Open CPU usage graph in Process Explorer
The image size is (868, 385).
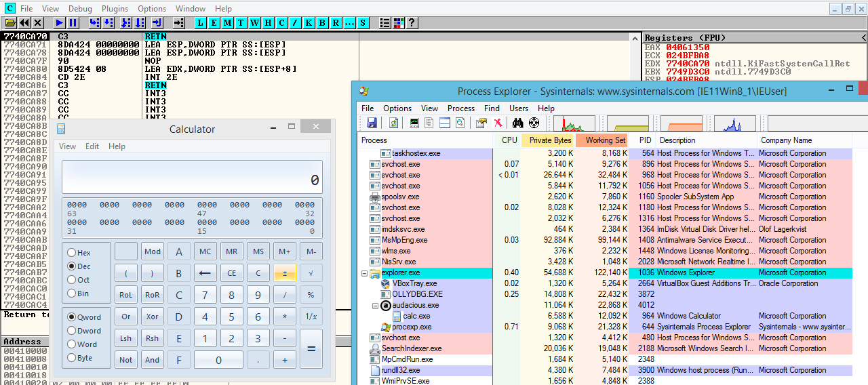pyautogui.click(x=574, y=123)
